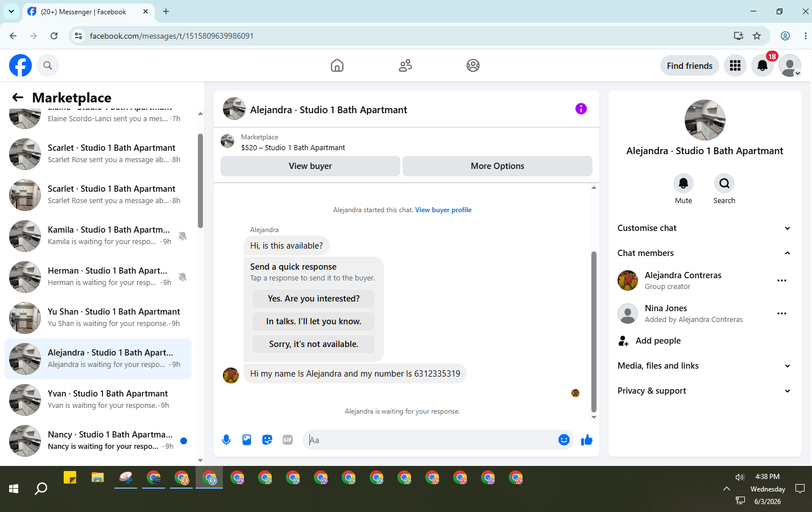Bookmark this page with the star icon
This screenshot has height=512, width=812.
click(x=757, y=36)
